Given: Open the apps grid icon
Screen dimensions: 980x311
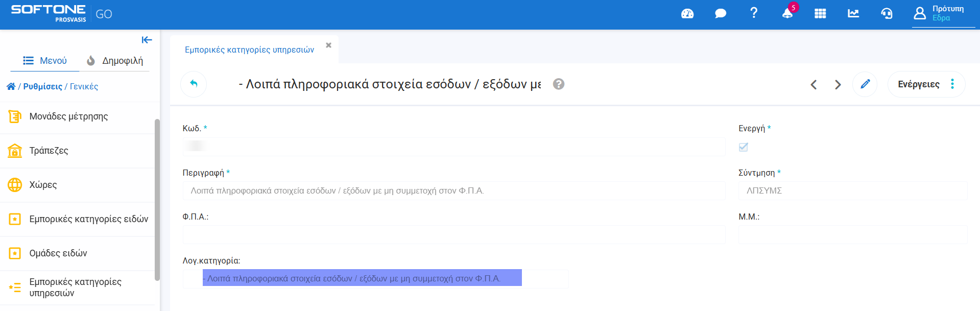Looking at the screenshot, I should coord(820,14).
